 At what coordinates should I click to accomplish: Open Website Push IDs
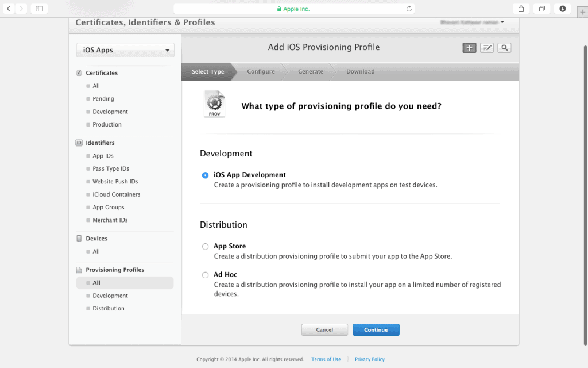(115, 181)
